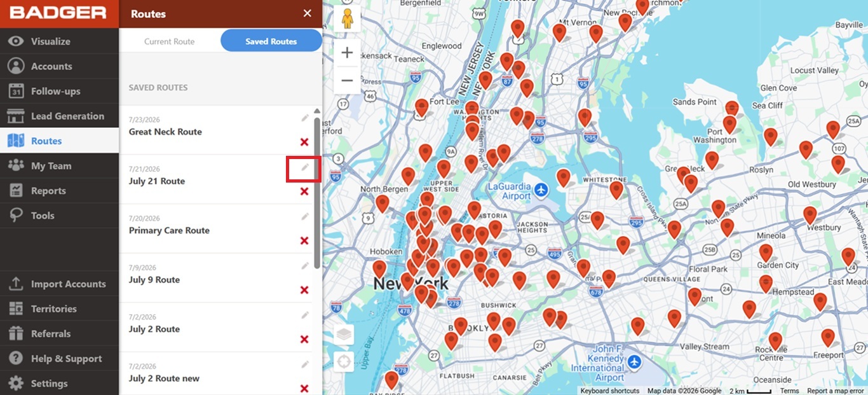This screenshot has height=395, width=868.
Task: Delete the July 21 Route
Action: coord(304,191)
